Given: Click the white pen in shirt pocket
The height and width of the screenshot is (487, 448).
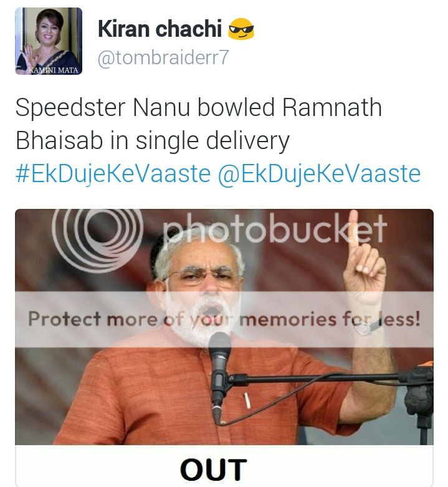Looking at the screenshot, I should click(x=247, y=400).
